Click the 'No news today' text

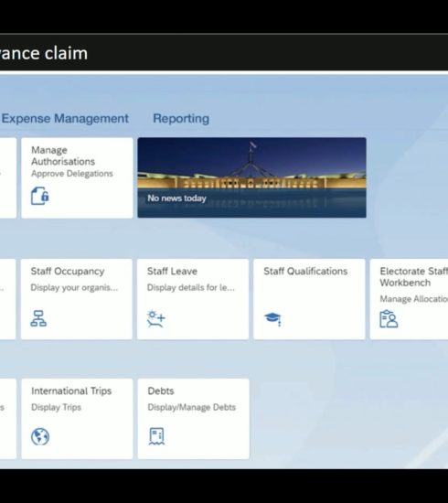pos(176,198)
